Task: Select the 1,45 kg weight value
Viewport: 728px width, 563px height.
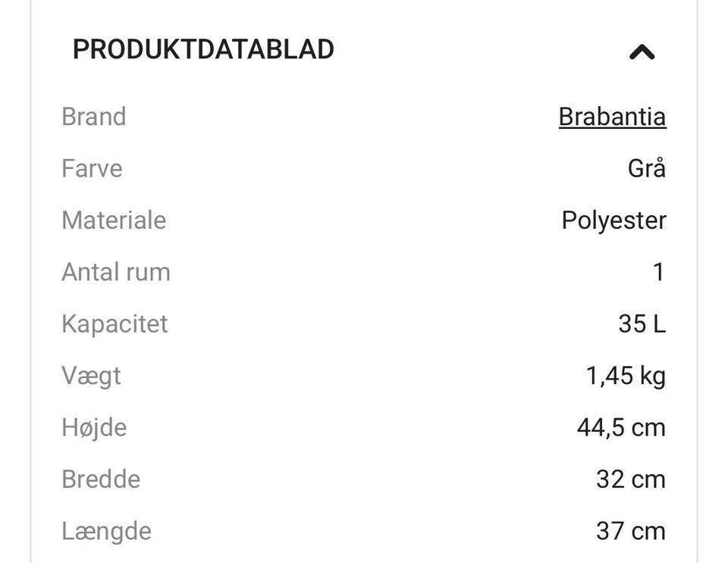Action: point(626,376)
